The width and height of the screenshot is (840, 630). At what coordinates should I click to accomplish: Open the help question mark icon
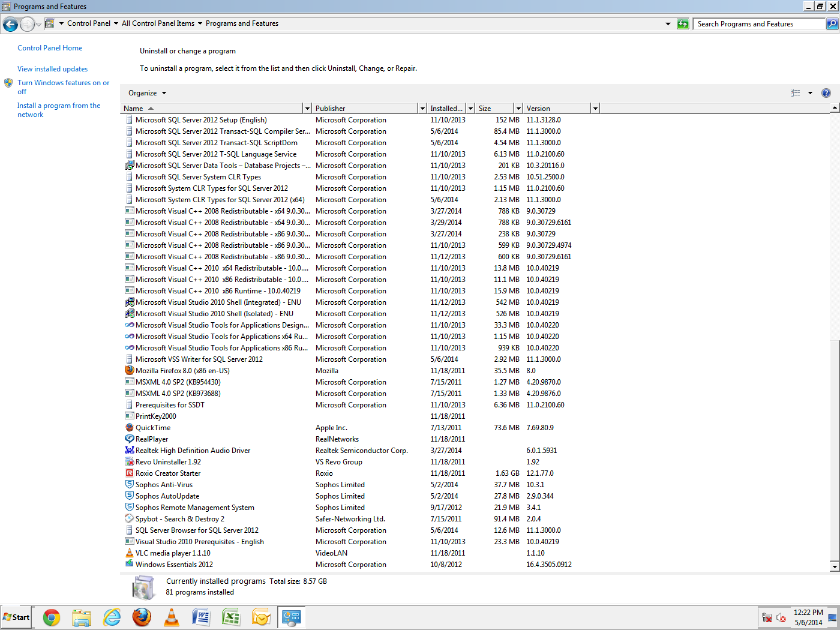[x=826, y=93]
